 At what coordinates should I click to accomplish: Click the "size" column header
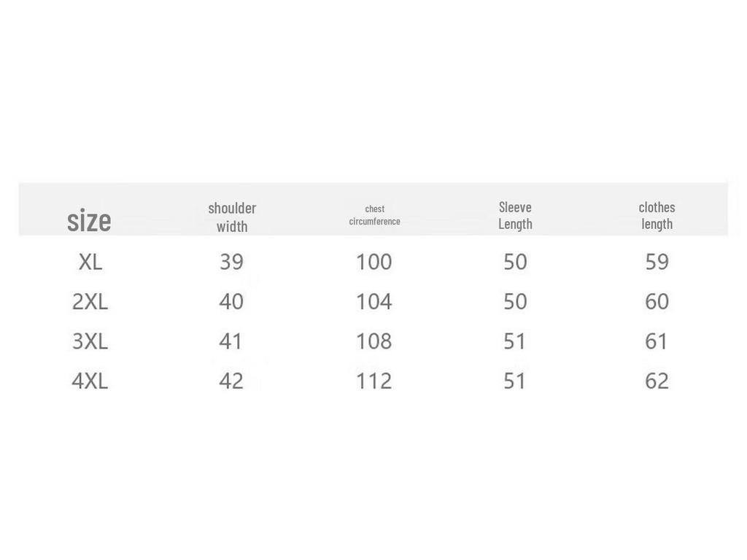click(89, 220)
